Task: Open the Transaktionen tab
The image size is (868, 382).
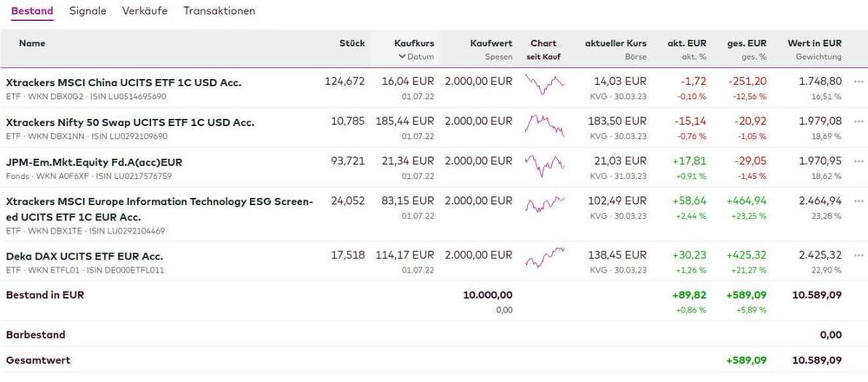Action: pyautogui.click(x=220, y=11)
